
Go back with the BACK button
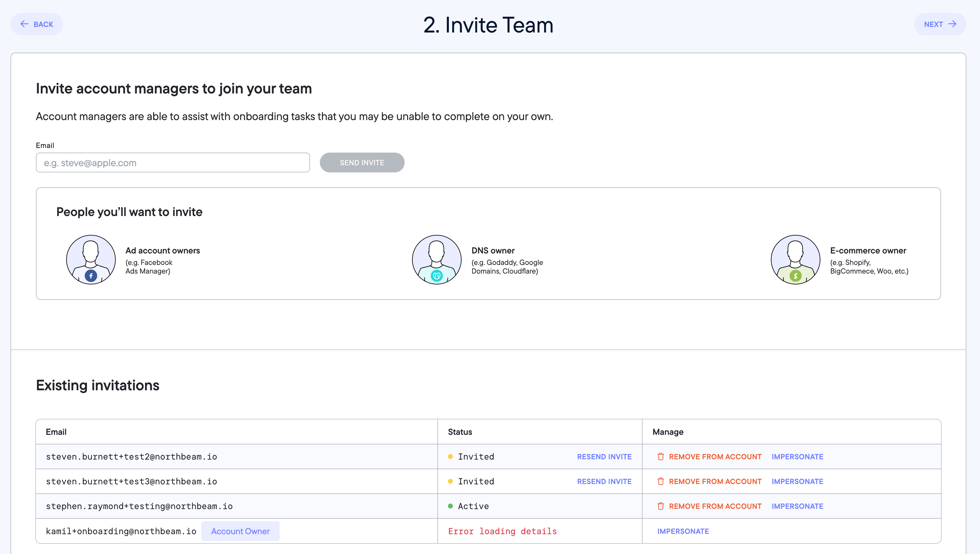[x=37, y=24]
